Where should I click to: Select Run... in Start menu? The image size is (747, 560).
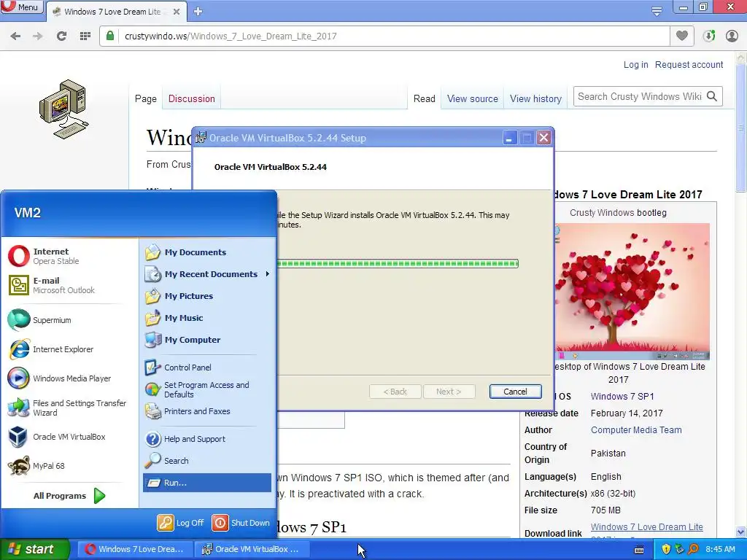[207, 483]
